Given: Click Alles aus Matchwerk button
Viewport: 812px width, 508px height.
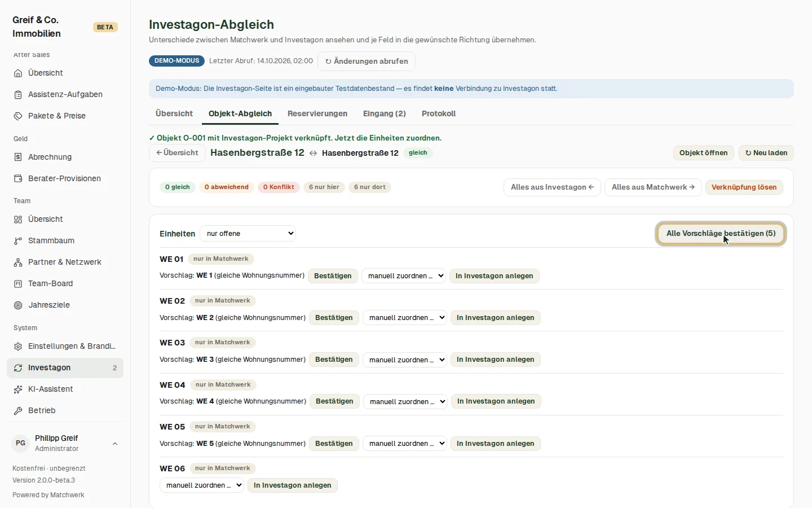Looking at the screenshot, I should pos(653,187).
